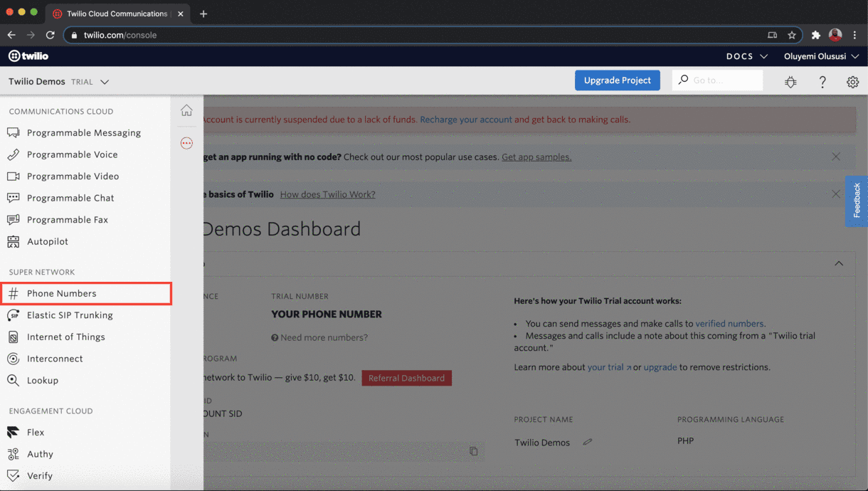Open Get app samples link
Screen dimensions: 868x491
(x=536, y=157)
